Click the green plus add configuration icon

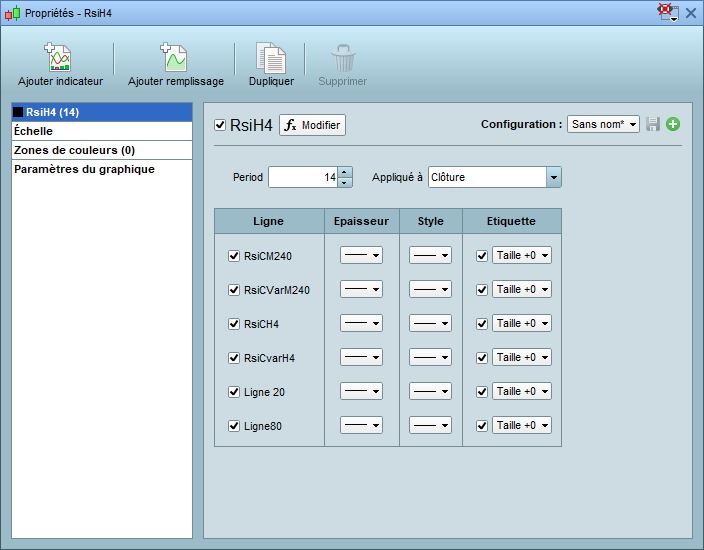pos(673,124)
